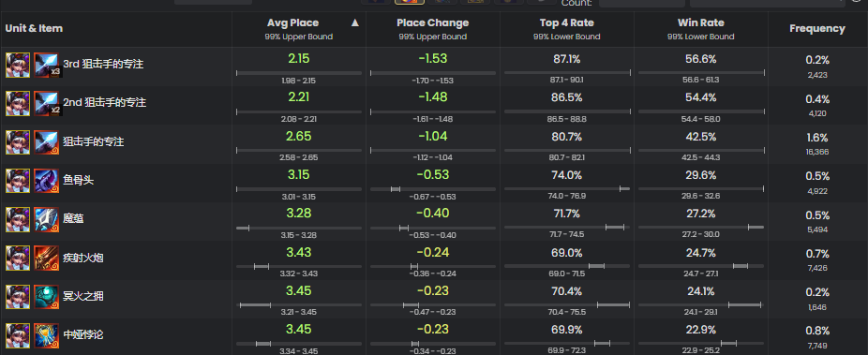This screenshot has width=868, height=355.
Task: Click the Unit & Item column header
Action: pos(34,29)
